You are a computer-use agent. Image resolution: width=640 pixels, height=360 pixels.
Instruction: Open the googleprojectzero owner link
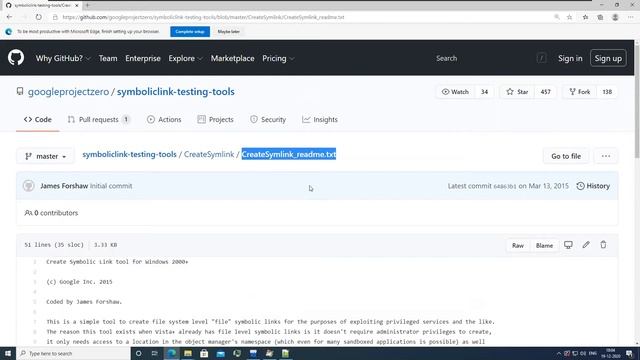(x=68, y=92)
